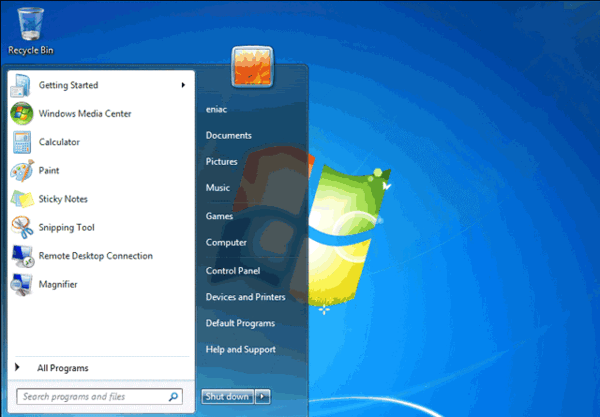Click the Remote Desktop Connection icon
Viewport: 600px width, 417px height.
pyautogui.click(x=23, y=256)
